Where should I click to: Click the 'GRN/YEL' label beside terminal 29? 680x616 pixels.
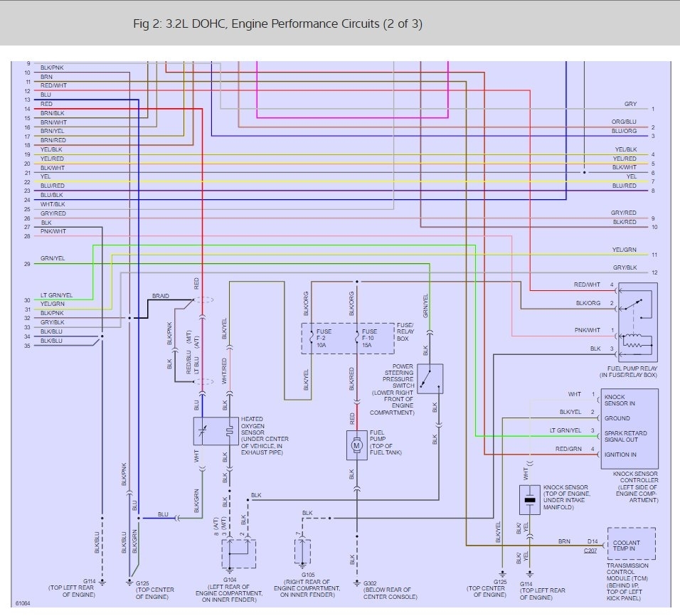(53, 258)
